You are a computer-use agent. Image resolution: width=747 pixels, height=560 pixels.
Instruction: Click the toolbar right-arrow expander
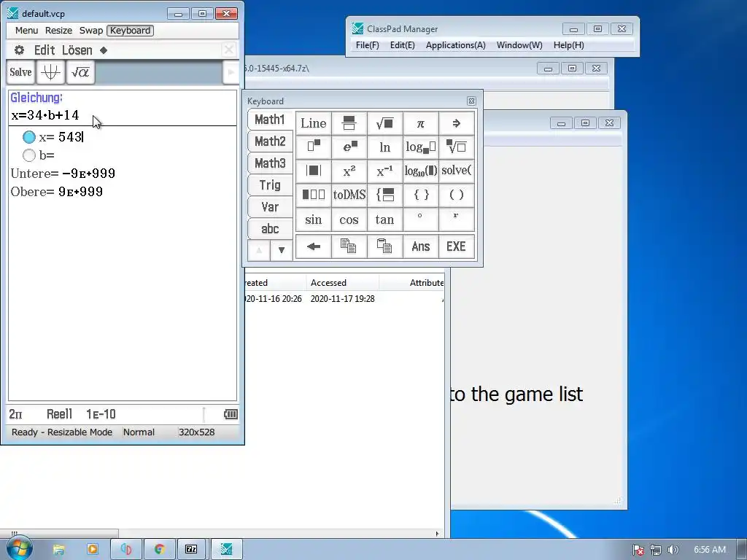coord(231,72)
